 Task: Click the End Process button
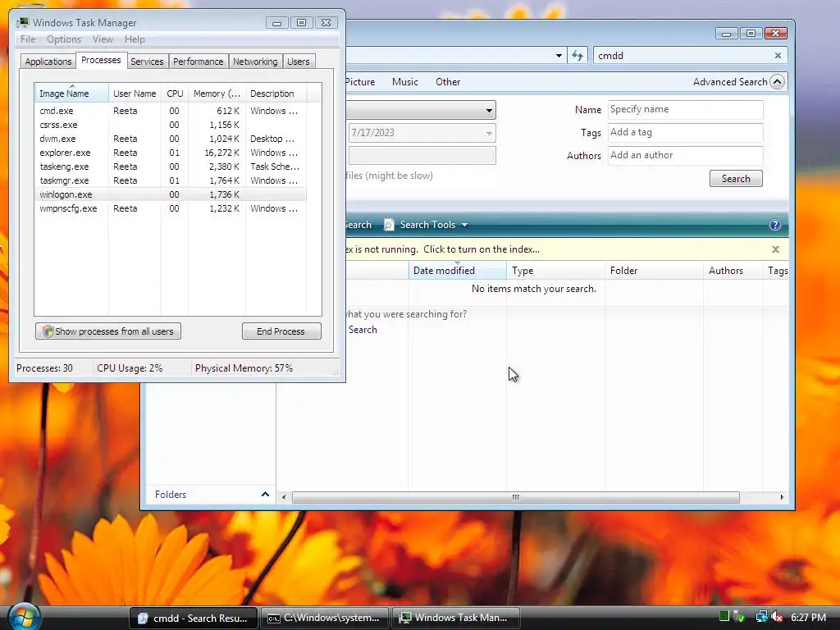(281, 331)
